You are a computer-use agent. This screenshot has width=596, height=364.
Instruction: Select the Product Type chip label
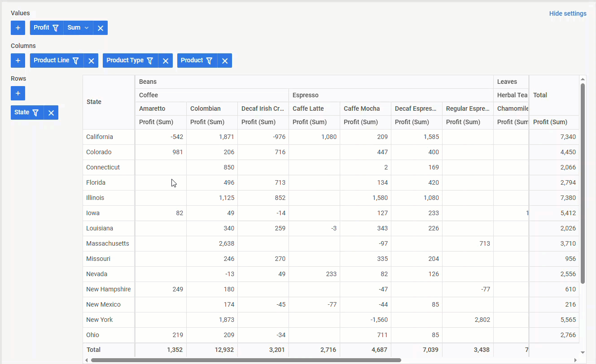pos(125,60)
